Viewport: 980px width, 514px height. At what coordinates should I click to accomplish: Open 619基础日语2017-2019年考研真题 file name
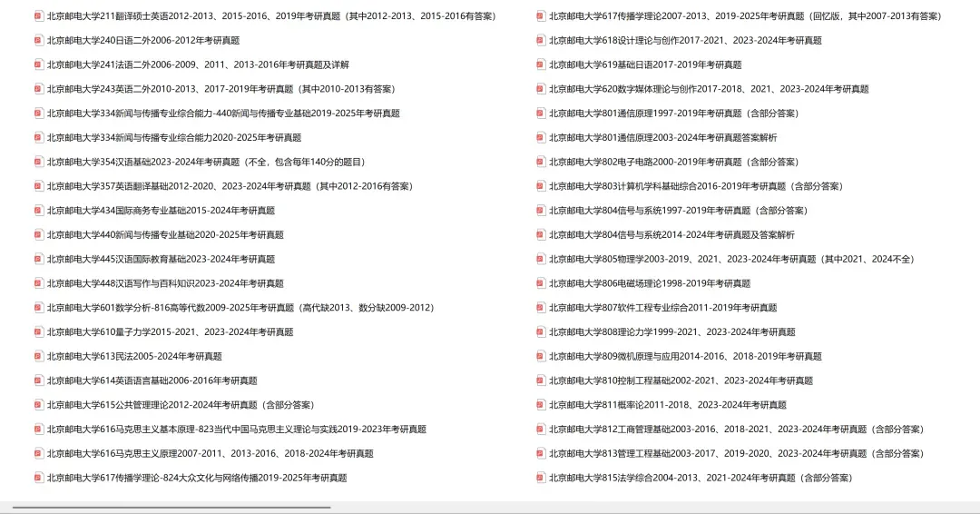coord(645,65)
